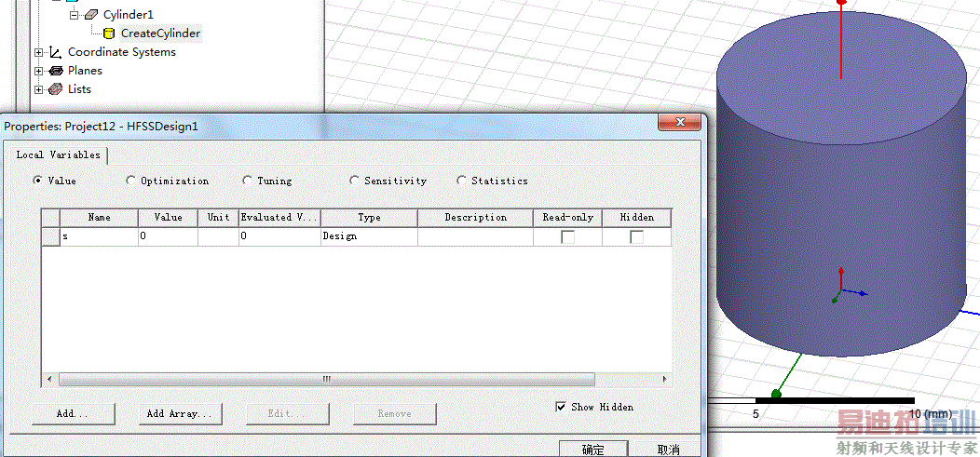Click the Evaluated Value cell of s
Viewport: 980px width, 457px height.
(279, 236)
